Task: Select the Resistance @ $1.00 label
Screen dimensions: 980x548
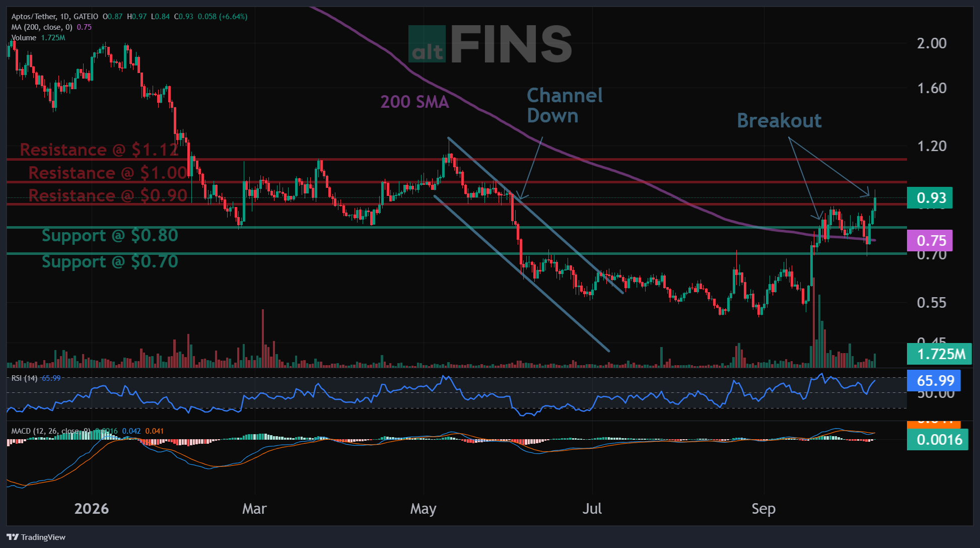Action: (x=108, y=173)
